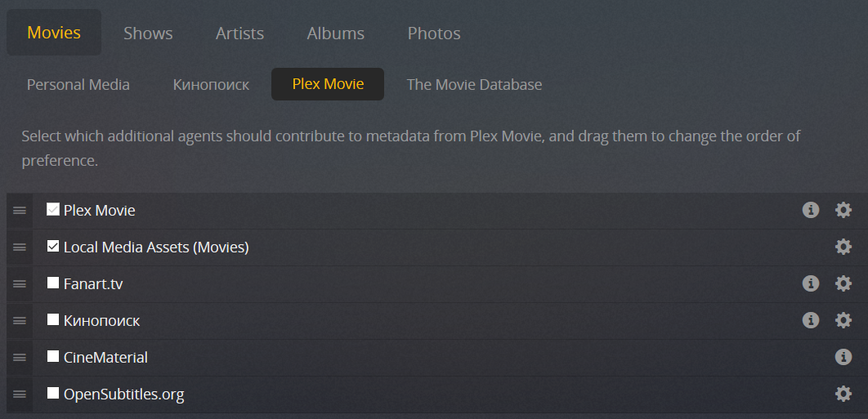Click the drag handle for OpenSubtitles.org row
868x419 pixels.
pyautogui.click(x=20, y=394)
